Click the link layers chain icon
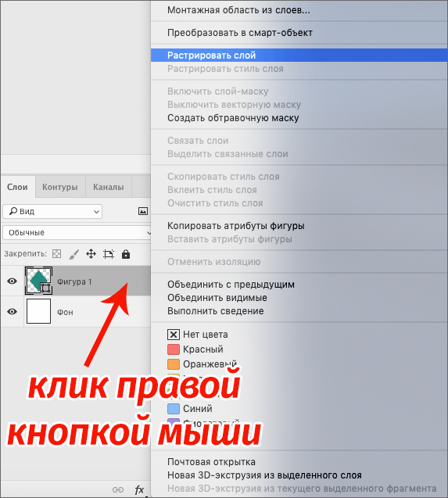 [118, 489]
